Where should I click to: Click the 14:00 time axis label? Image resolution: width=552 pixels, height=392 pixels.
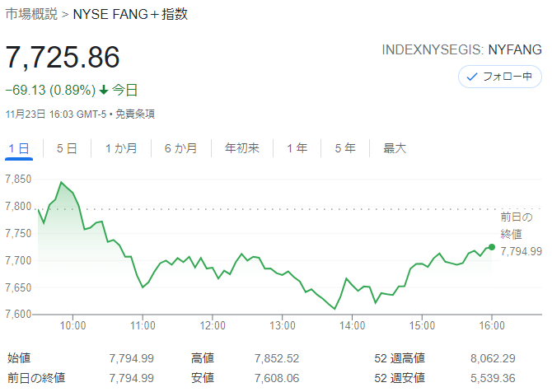(352, 325)
